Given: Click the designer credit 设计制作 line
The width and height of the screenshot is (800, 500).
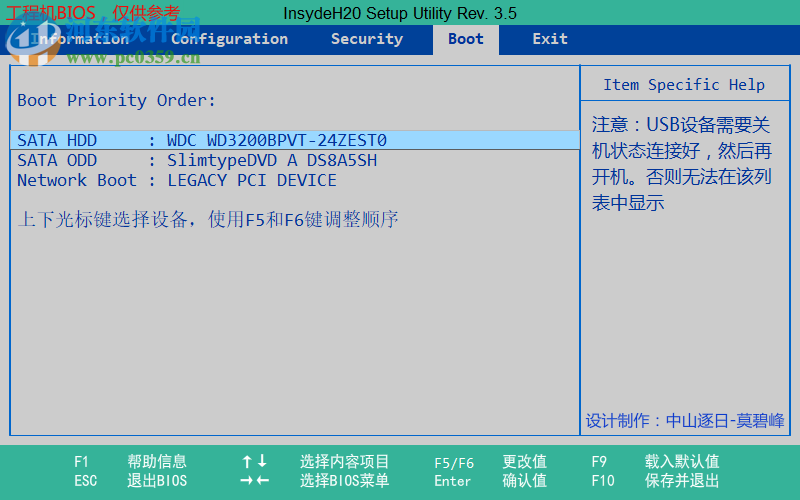Looking at the screenshot, I should (685, 421).
